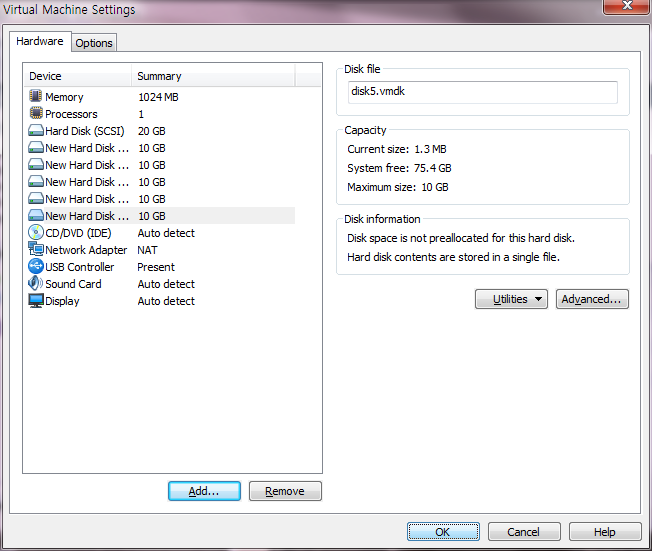
Task: Click the disk5.vmdk disk file field
Action: click(x=482, y=92)
